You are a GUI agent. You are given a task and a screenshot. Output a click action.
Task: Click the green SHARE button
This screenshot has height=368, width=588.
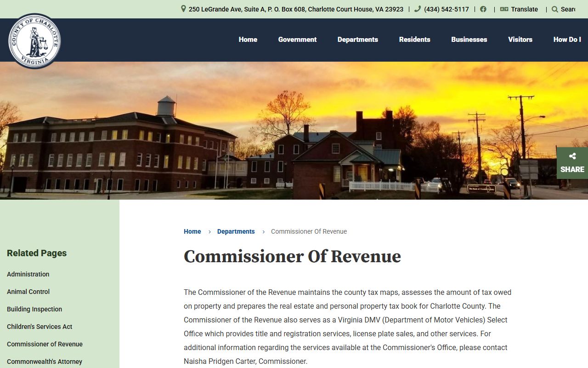572,163
